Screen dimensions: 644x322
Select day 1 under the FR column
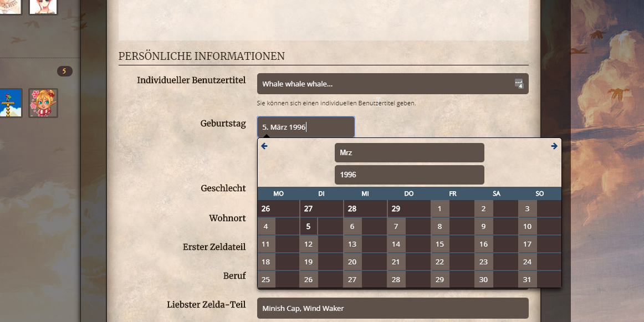coord(440,209)
